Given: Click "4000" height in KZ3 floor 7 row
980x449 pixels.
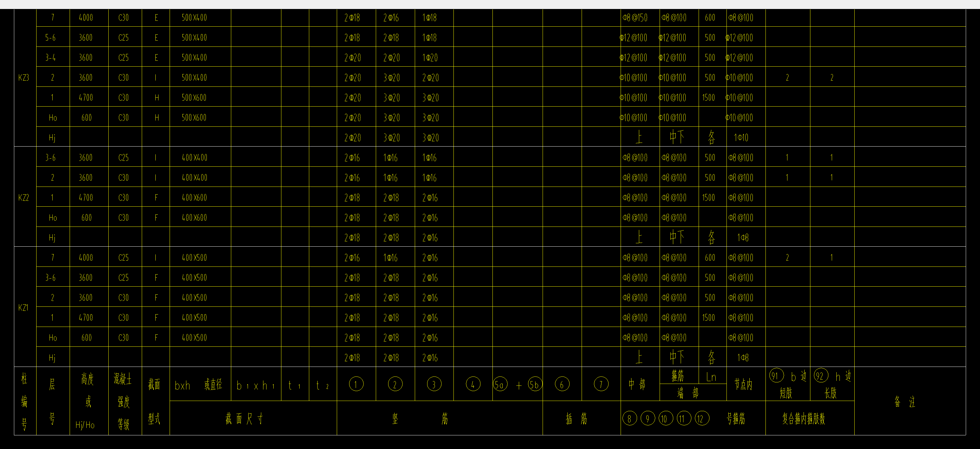Looking at the screenshot, I should pyautogui.click(x=86, y=18).
